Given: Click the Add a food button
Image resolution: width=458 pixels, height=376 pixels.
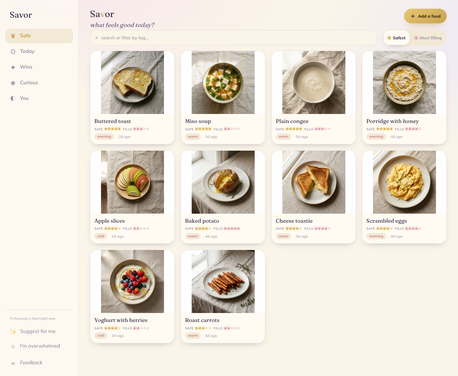Looking at the screenshot, I should pyautogui.click(x=425, y=16).
